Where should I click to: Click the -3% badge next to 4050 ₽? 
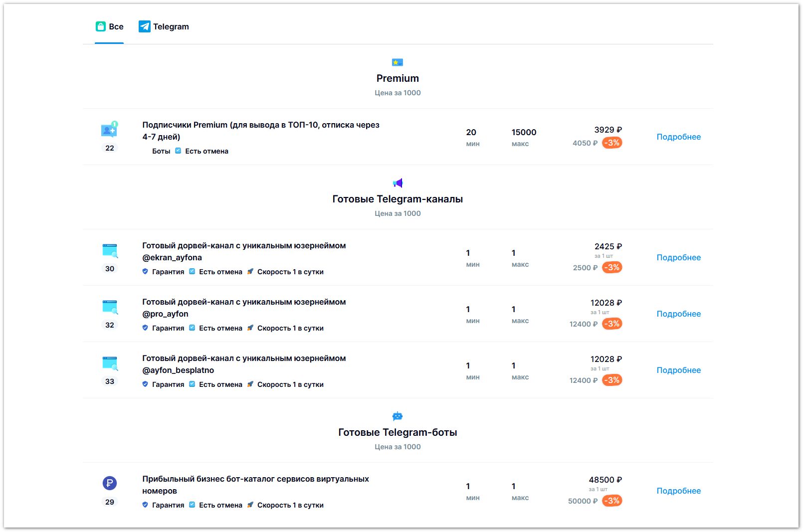click(x=612, y=143)
